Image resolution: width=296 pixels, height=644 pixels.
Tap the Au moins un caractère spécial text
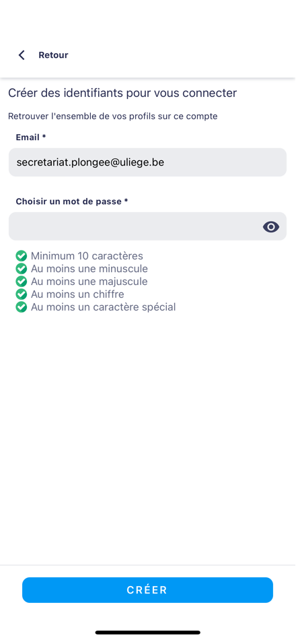point(104,307)
